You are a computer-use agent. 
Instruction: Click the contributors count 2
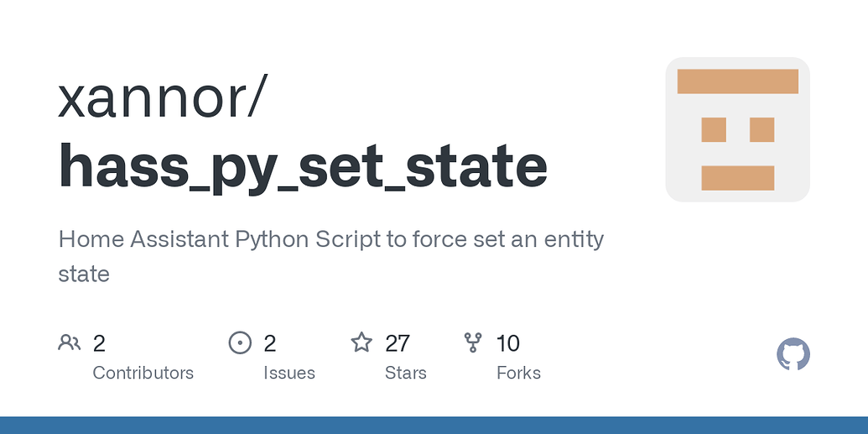point(99,343)
